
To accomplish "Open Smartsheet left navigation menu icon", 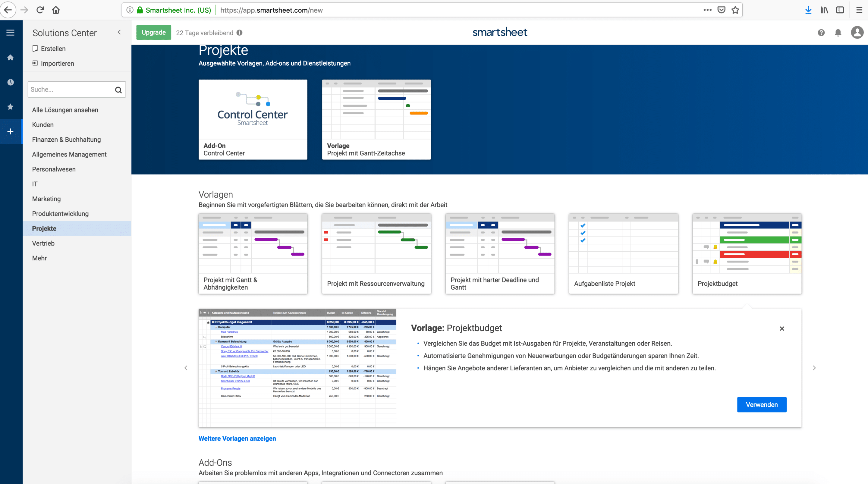I will click(x=11, y=33).
